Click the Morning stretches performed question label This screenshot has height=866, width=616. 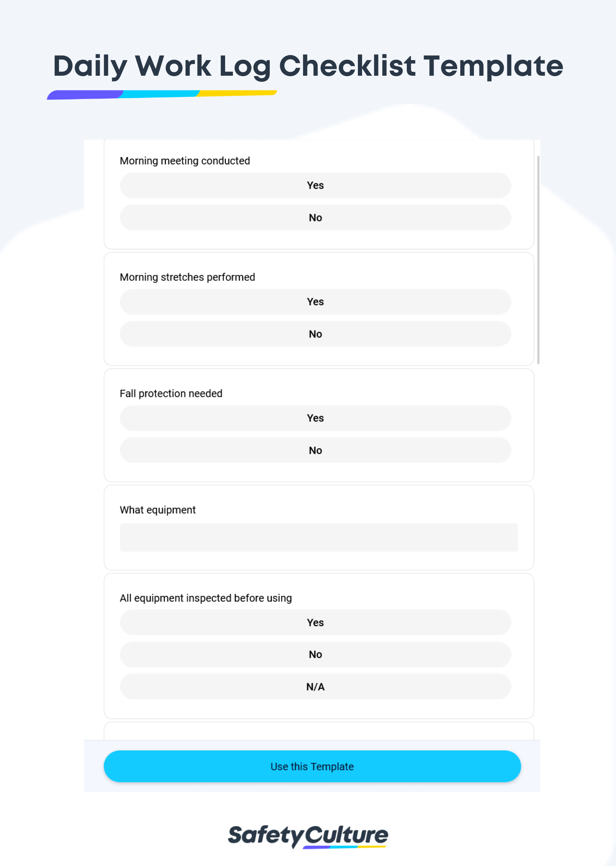187,277
